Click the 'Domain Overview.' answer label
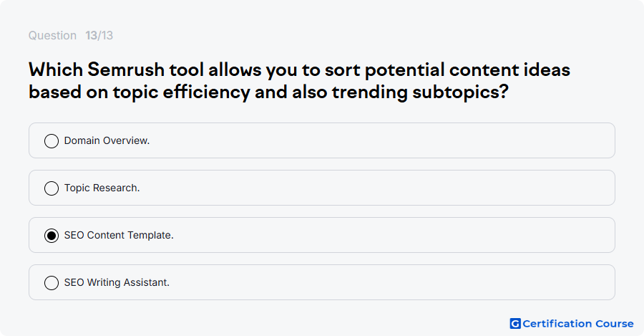The height and width of the screenshot is (336, 644). click(x=107, y=140)
